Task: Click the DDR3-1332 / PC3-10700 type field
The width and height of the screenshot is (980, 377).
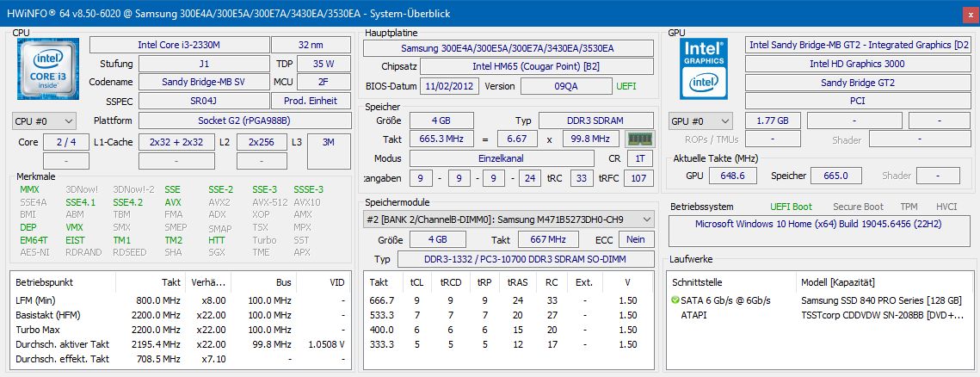Action: click(x=526, y=259)
